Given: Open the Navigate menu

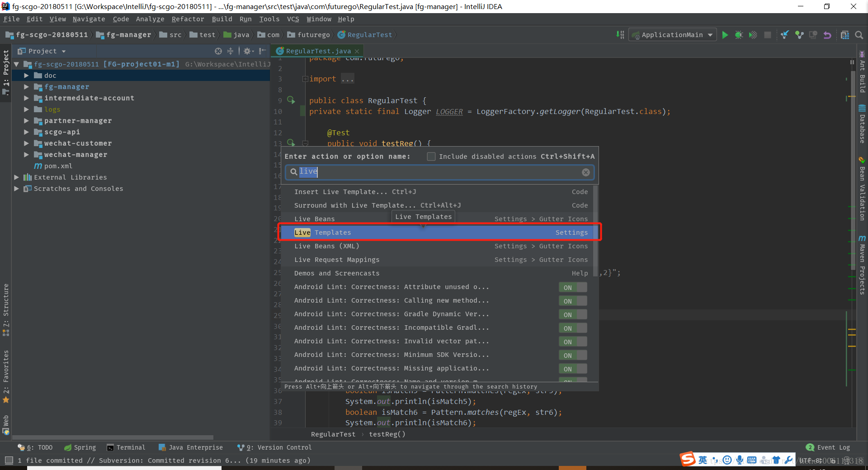Looking at the screenshot, I should pos(89,19).
